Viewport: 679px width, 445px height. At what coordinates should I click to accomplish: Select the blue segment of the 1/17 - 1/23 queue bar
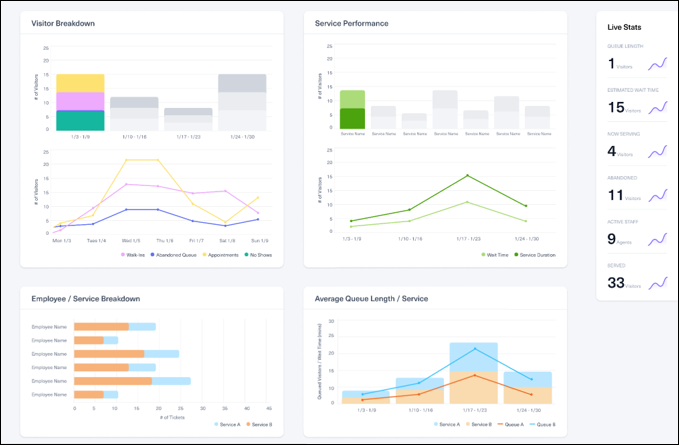[x=474, y=357]
